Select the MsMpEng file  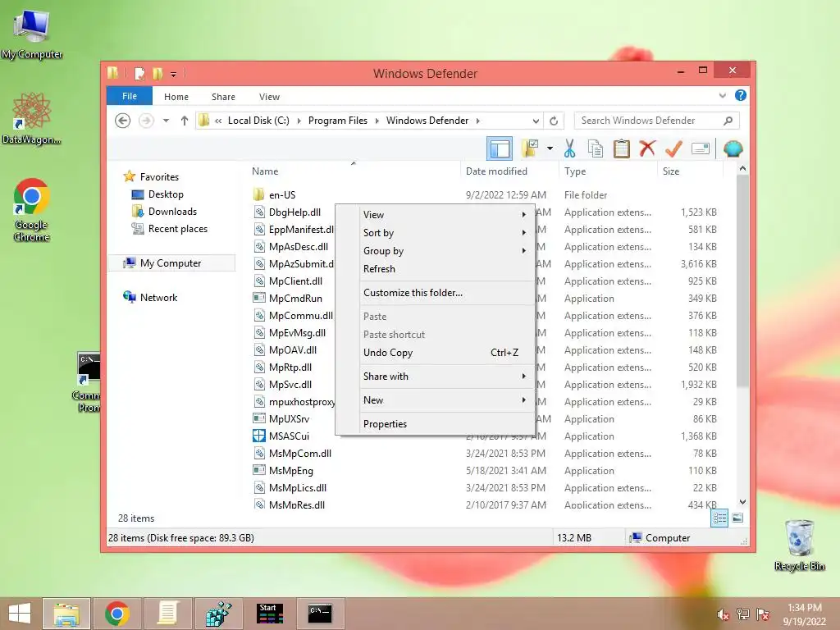click(x=291, y=470)
